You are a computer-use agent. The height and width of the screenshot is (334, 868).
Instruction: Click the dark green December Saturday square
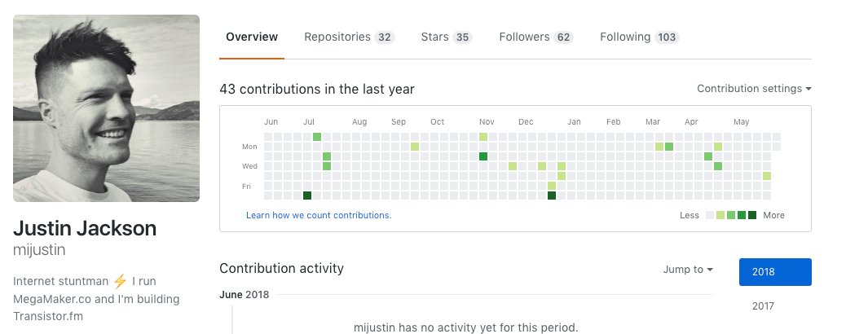click(552, 196)
